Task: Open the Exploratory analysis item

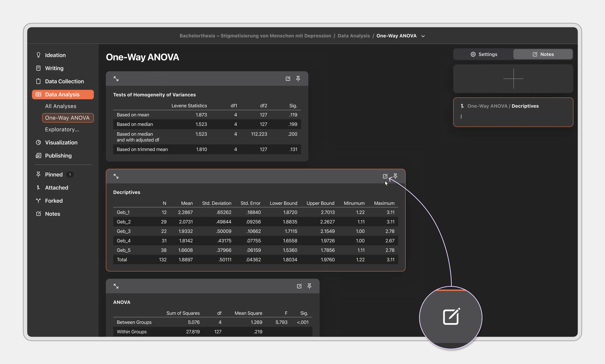Action: (62, 130)
